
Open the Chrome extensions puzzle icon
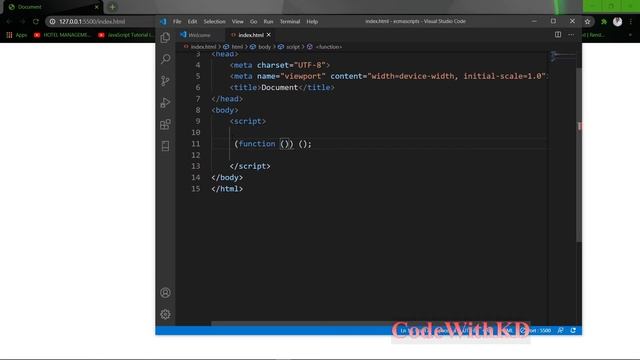click(x=604, y=21)
